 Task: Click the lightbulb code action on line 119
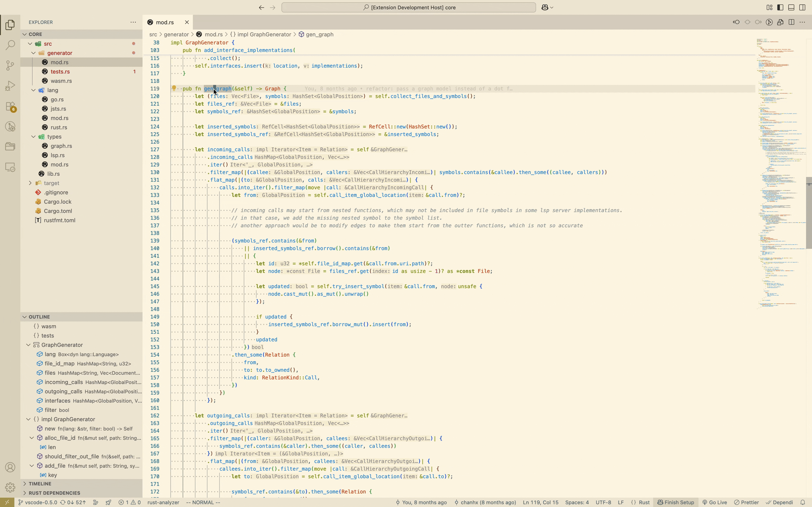click(x=174, y=89)
